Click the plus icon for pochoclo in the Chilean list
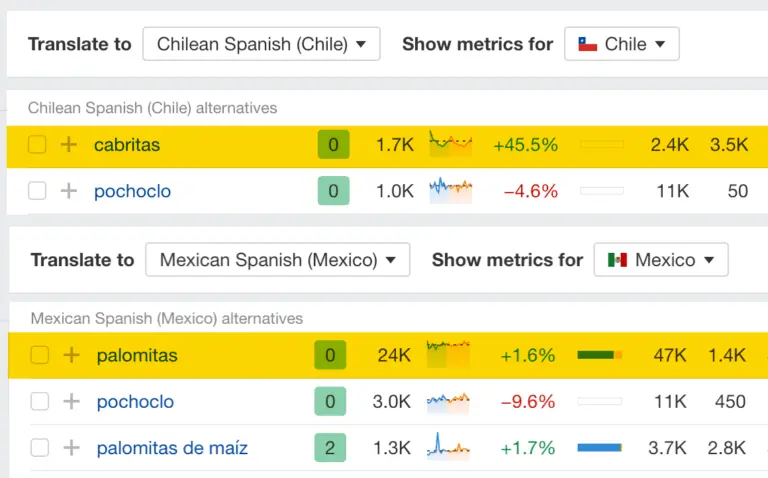This screenshot has width=768, height=478. tap(68, 191)
